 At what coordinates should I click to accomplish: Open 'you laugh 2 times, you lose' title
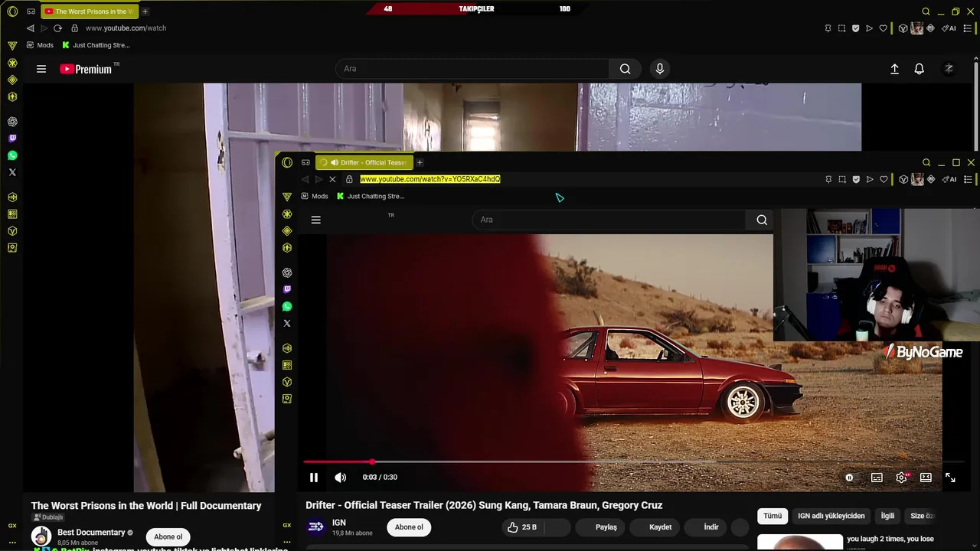[x=890, y=539]
